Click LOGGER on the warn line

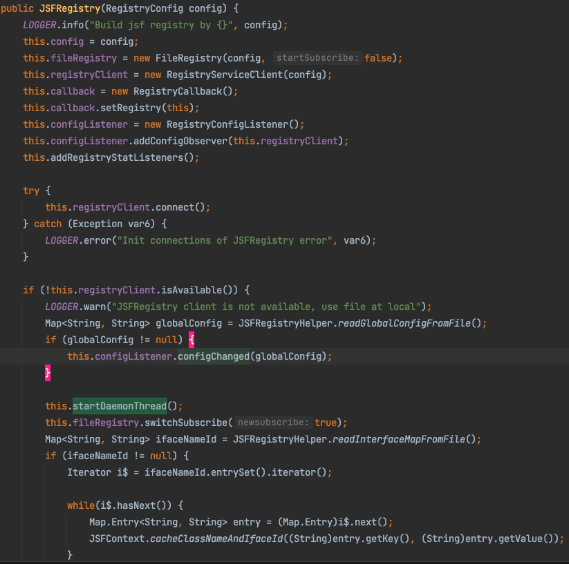tap(62, 307)
